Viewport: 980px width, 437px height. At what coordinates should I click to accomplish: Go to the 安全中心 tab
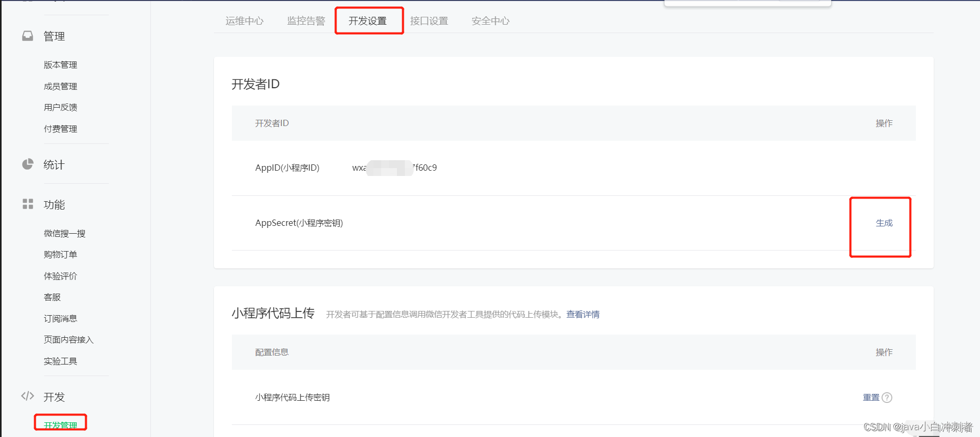click(x=491, y=21)
